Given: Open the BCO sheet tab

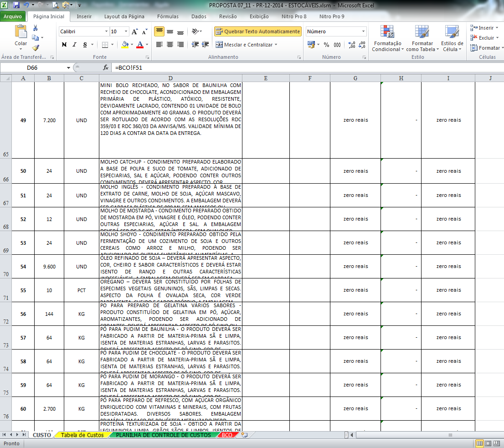Looking at the screenshot, I should [x=227, y=435].
